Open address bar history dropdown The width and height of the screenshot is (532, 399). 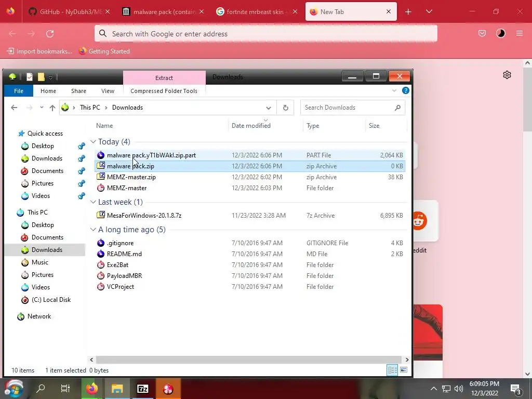[269, 108]
